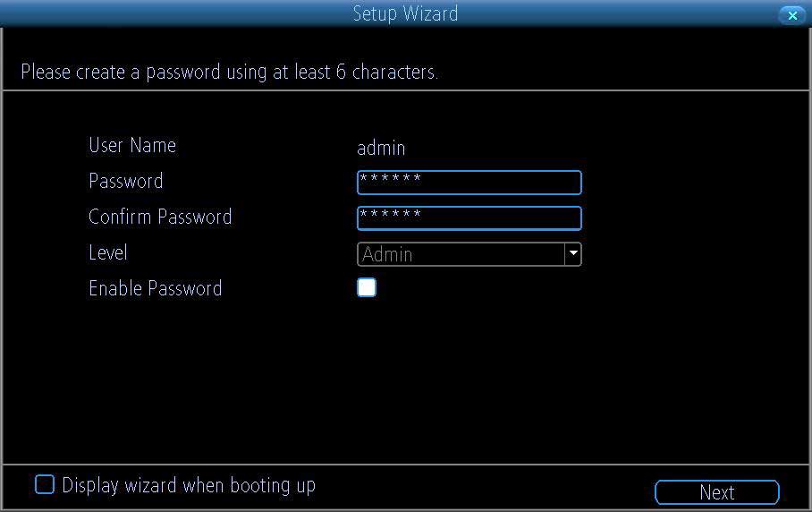This screenshot has height=512, width=812.
Task: Click the Display wizard when booting up text
Action: (189, 485)
